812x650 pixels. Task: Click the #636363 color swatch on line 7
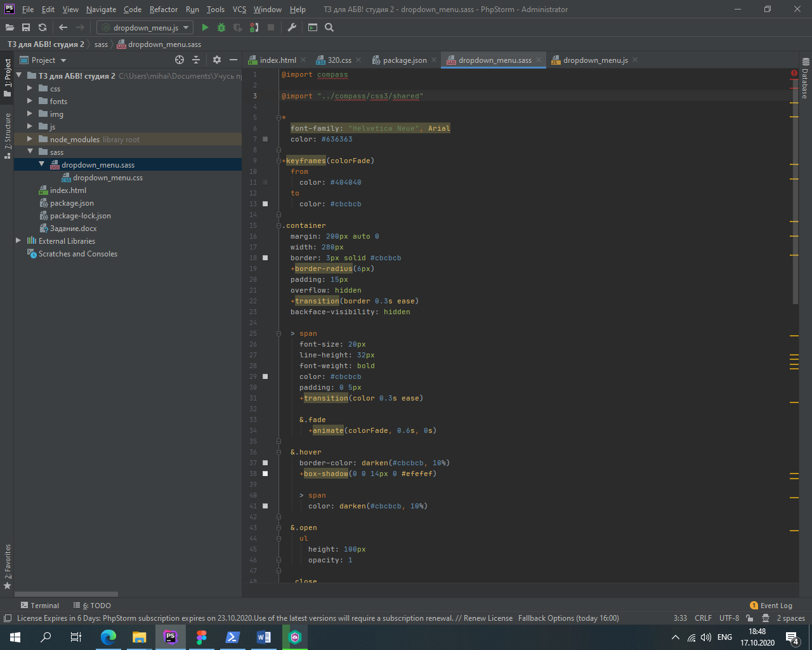[x=265, y=139]
